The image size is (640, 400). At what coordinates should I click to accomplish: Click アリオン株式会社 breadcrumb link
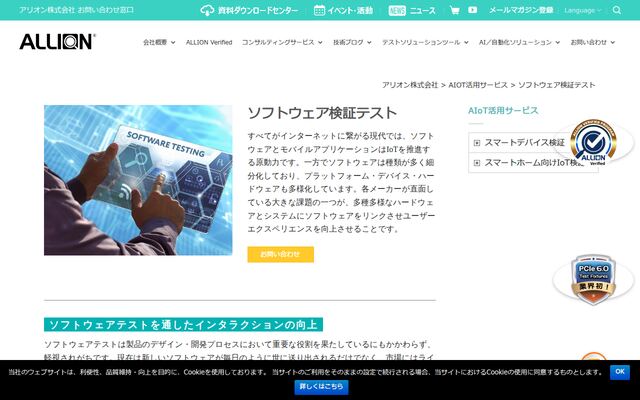(410, 85)
